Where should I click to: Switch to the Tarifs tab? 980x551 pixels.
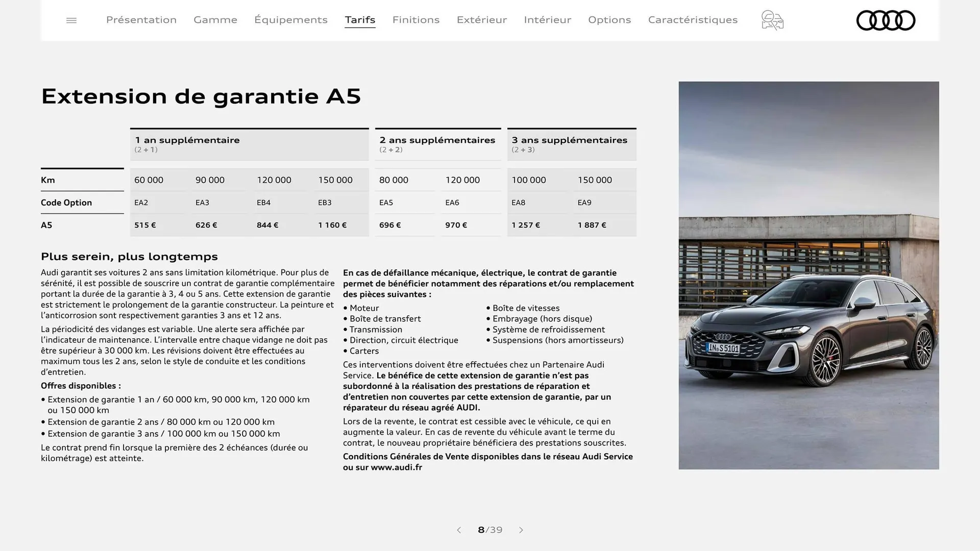[360, 20]
